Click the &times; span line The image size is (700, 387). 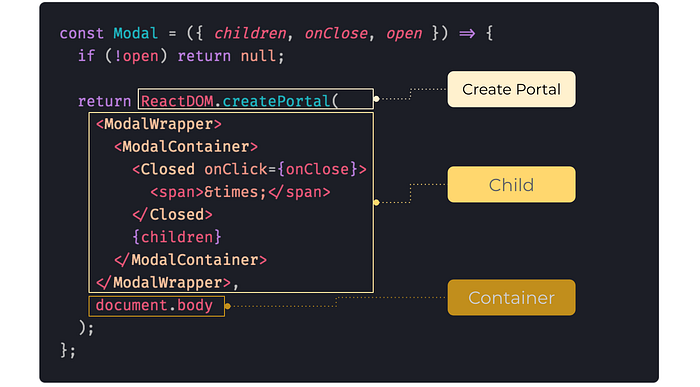[x=240, y=192]
